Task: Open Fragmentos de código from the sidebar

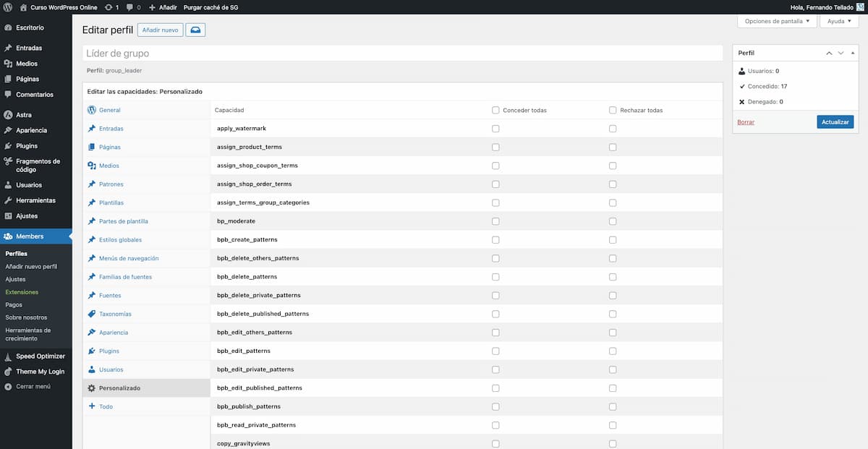Action: [x=35, y=165]
